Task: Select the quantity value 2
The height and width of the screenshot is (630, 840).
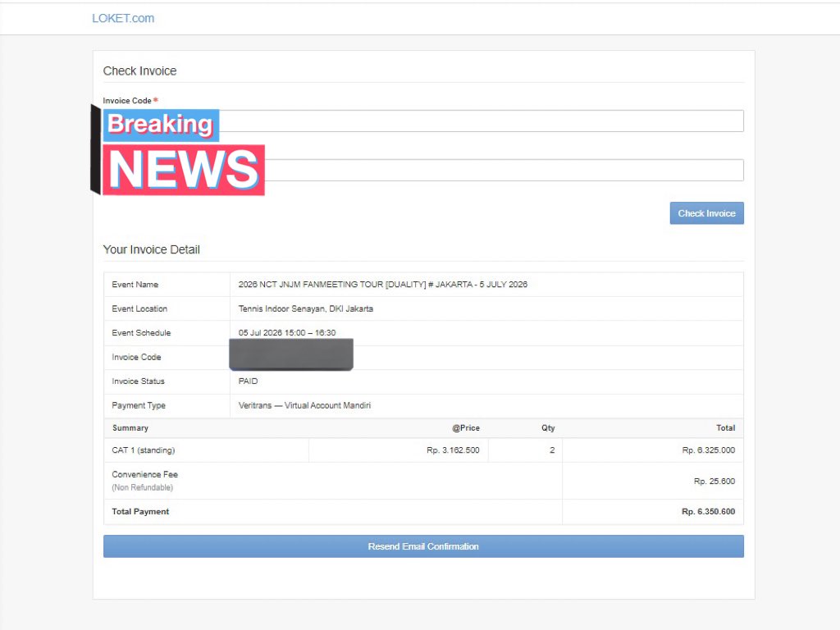Action: [552, 450]
